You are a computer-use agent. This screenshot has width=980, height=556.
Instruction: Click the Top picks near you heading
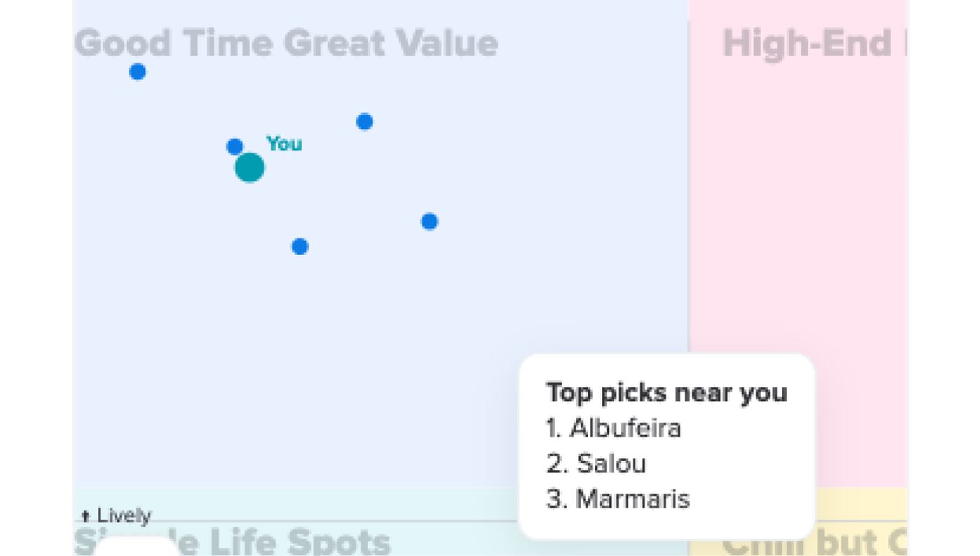coord(667,393)
